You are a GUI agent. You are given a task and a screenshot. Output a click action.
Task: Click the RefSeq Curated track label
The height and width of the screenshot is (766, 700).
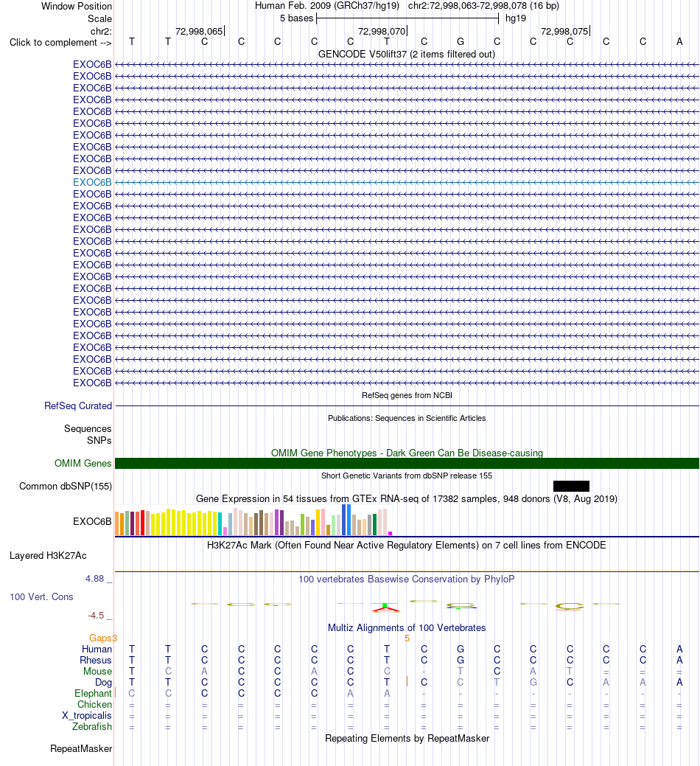78,406
